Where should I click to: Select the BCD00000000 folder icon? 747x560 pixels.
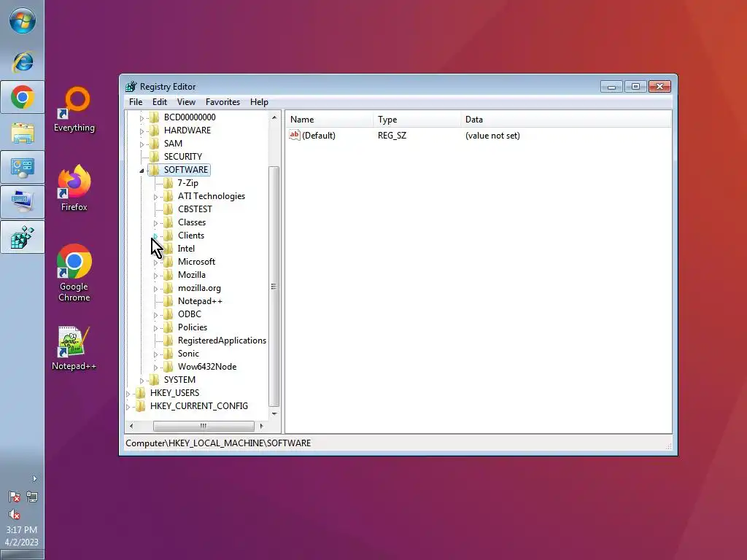click(154, 117)
